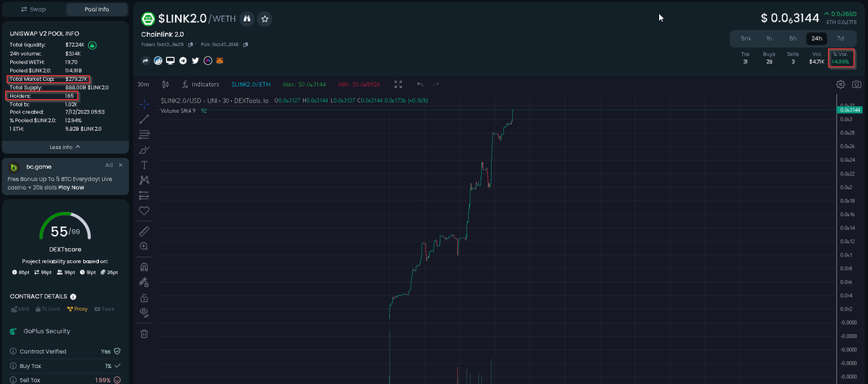Screen dimensions: 868x384
Task: Open the Indicators menu
Action: click(x=200, y=85)
